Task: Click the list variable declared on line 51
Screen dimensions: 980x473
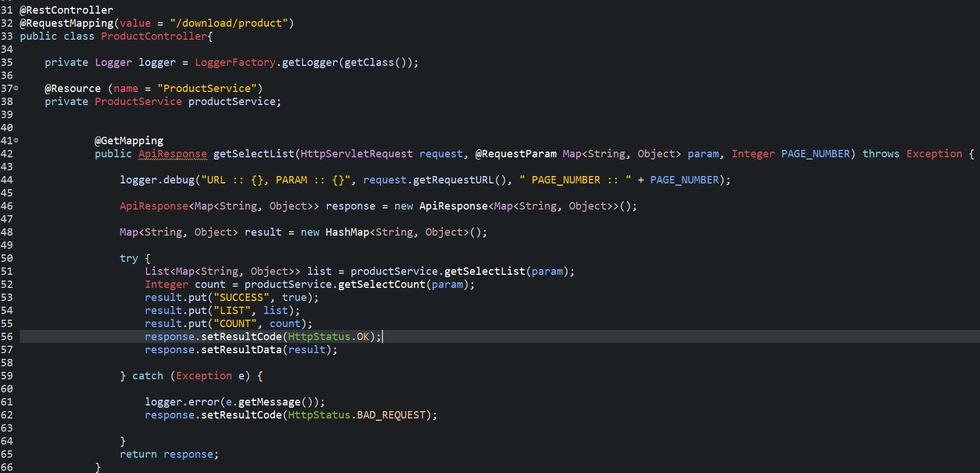Action: click(319, 271)
